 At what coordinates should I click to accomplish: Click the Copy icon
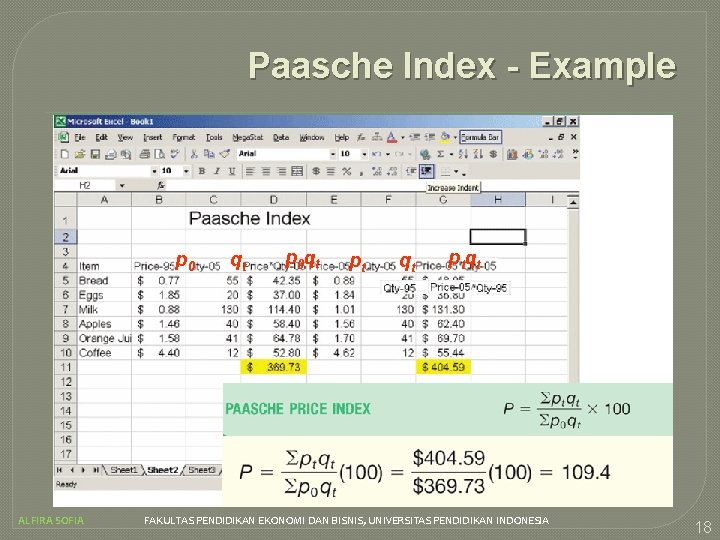(209, 154)
